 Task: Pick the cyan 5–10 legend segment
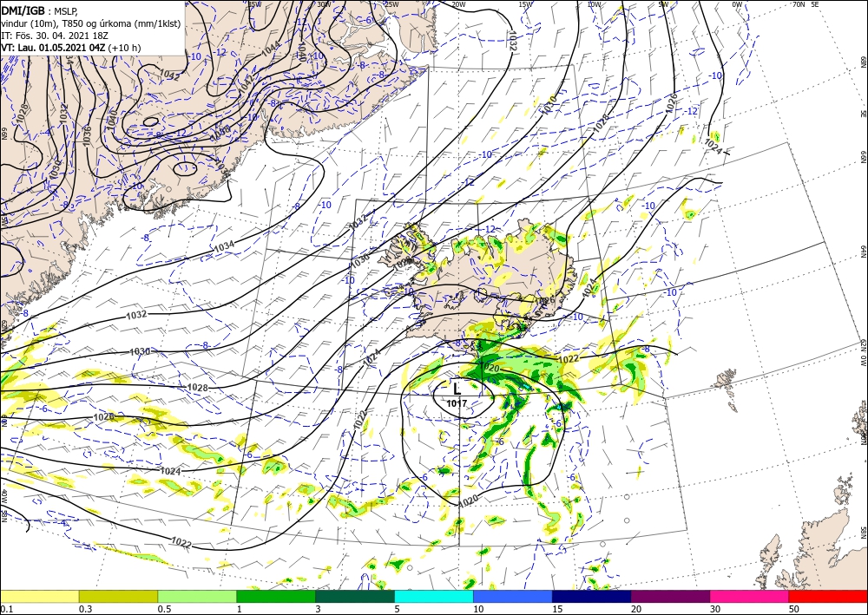(434, 596)
